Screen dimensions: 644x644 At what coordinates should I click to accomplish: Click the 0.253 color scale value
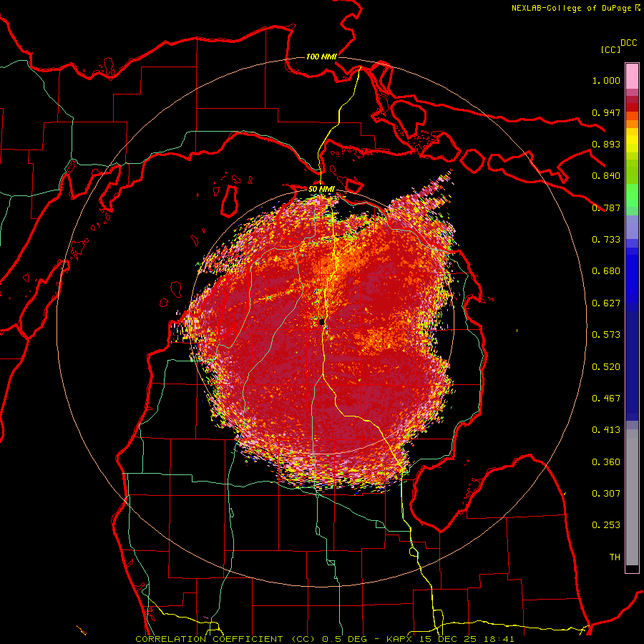(606, 525)
